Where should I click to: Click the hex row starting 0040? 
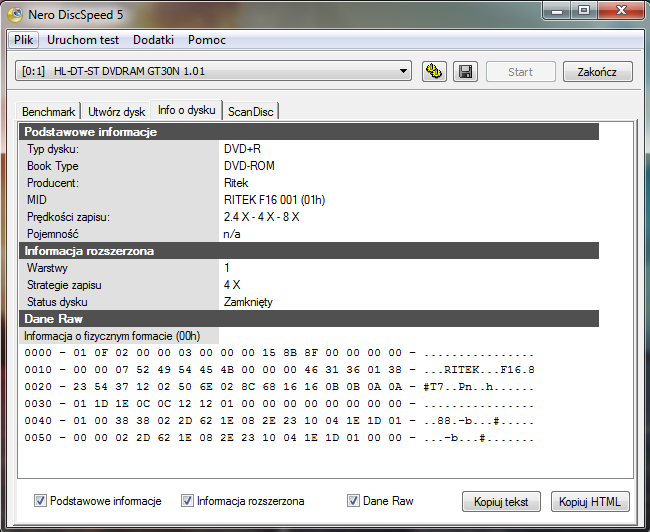coord(279,421)
